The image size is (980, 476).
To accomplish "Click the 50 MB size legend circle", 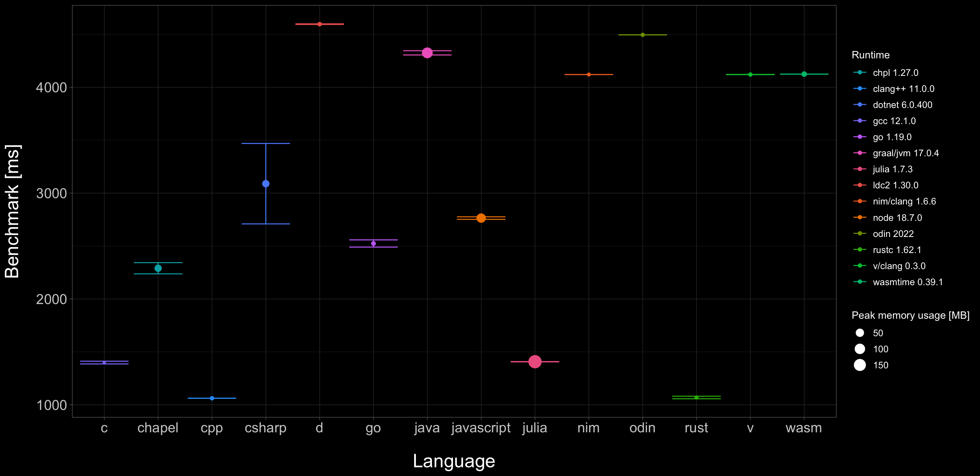I will click(860, 333).
